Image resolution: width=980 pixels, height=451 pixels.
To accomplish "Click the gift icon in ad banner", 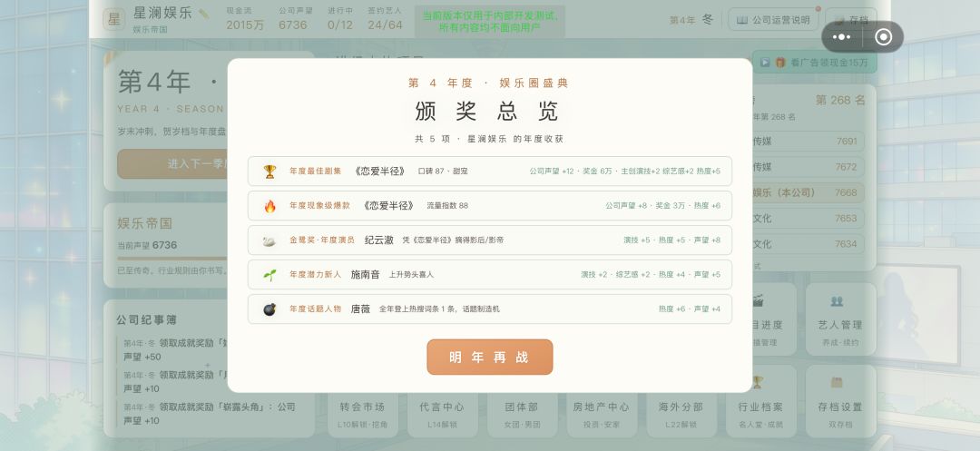I will click(x=780, y=62).
